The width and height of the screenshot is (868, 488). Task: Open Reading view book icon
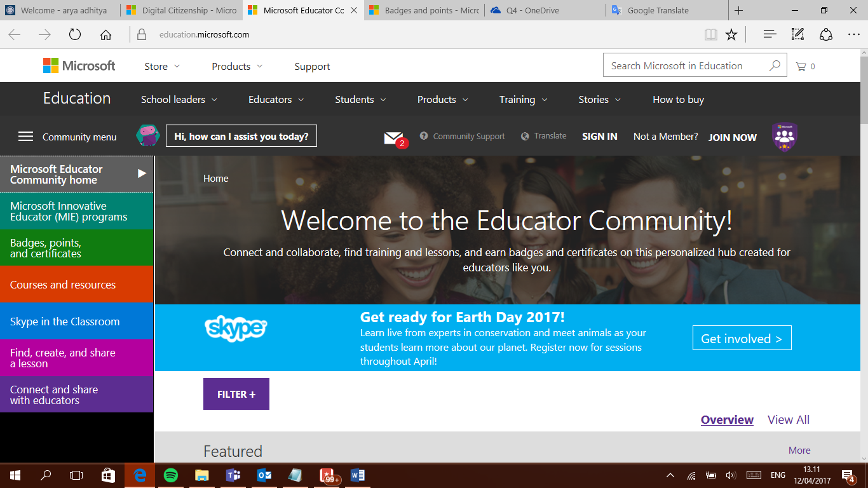coord(711,35)
